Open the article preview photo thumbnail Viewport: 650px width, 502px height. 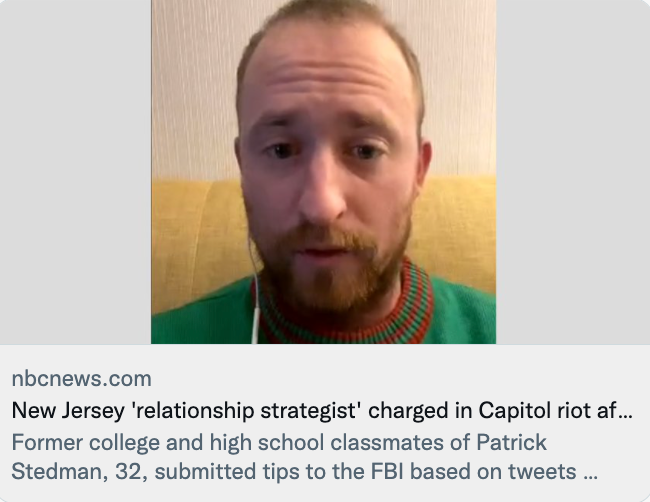[x=323, y=172]
